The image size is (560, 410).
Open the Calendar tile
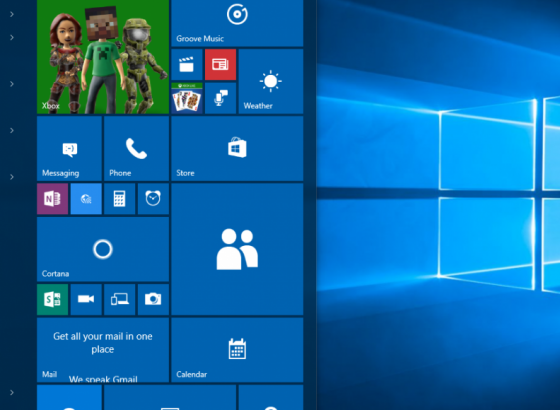237,350
